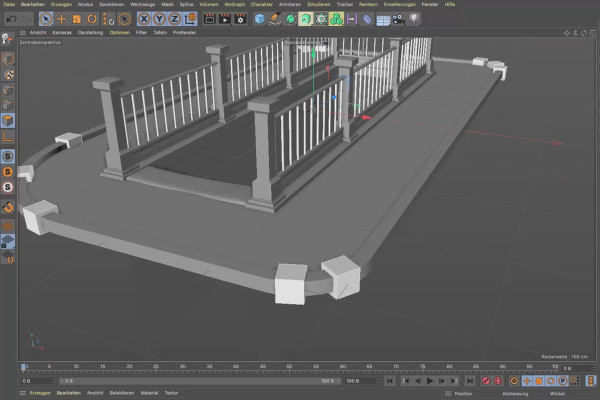Switch to Polygons mode

(8, 121)
